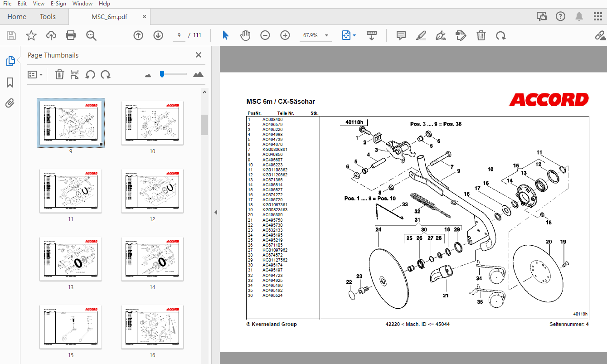This screenshot has height=364, width=607.
Task: Rotate the page with the toolbar rotate icon
Action: click(500, 35)
